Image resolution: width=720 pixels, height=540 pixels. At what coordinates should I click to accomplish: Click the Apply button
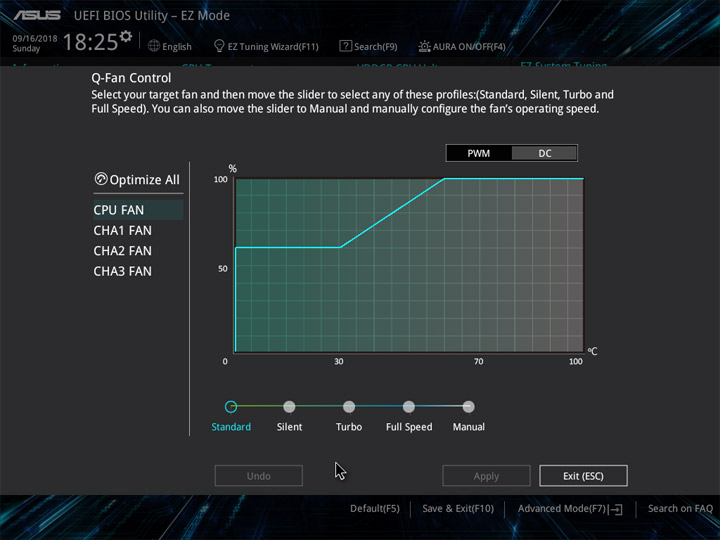486,476
